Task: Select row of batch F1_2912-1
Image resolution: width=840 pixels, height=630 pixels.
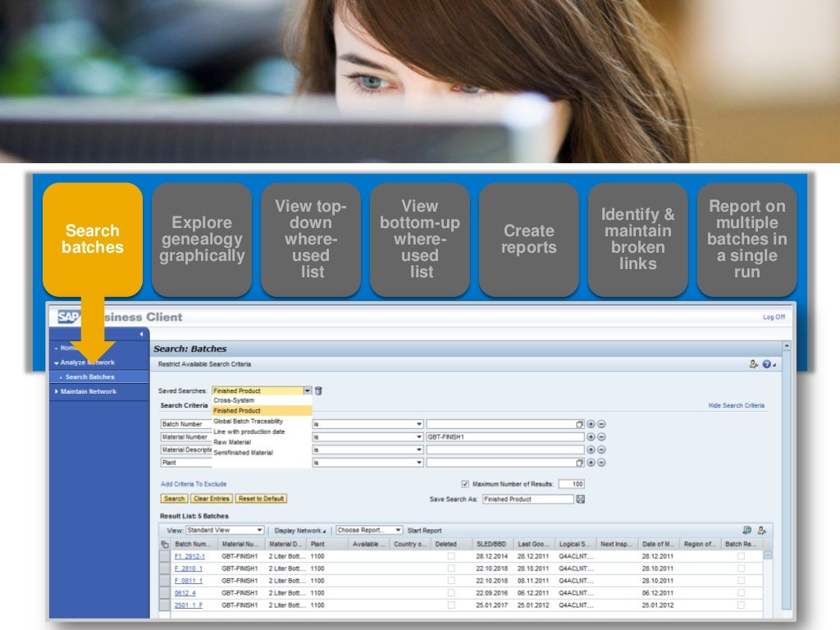Action: [165, 556]
